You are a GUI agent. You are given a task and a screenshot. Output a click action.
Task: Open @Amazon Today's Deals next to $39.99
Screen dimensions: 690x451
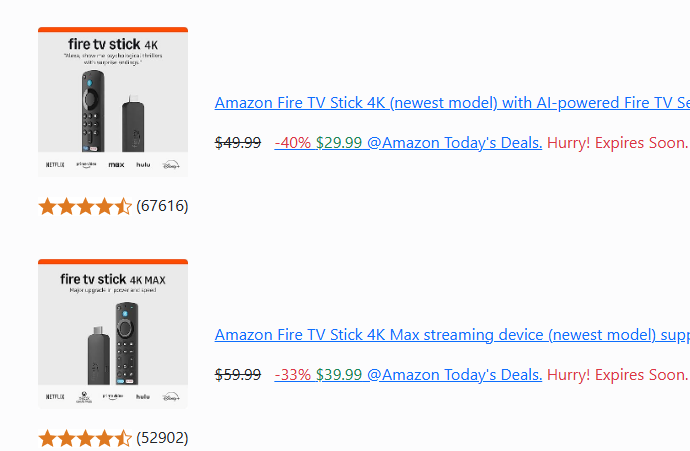pos(455,374)
